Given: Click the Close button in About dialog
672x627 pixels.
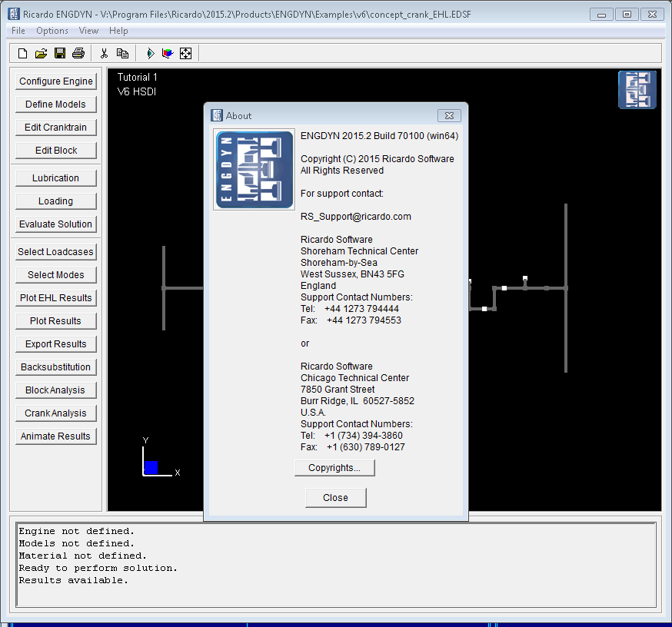Looking at the screenshot, I should (x=335, y=498).
